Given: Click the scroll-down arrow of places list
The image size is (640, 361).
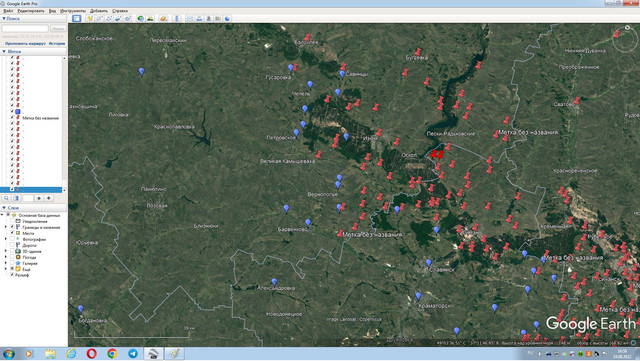Looking at the screenshot, I should tap(64, 190).
